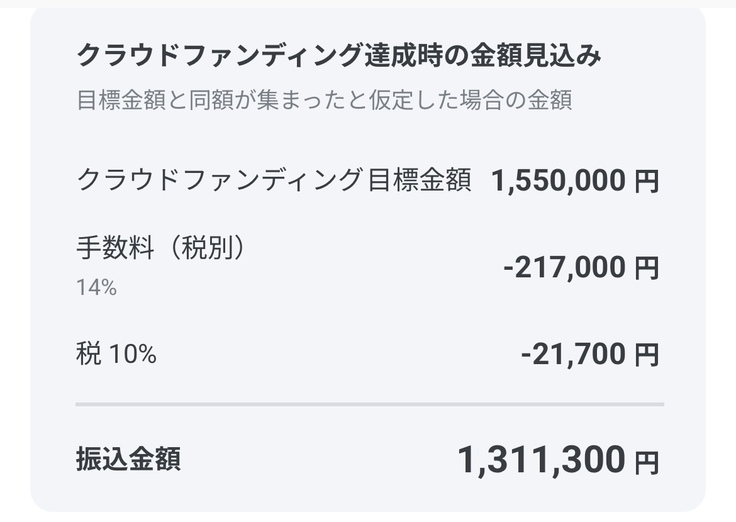Click the クラウドファンディング達成時の金額見込み card title
Viewport: 736px width, 522px height.
click(x=338, y=57)
